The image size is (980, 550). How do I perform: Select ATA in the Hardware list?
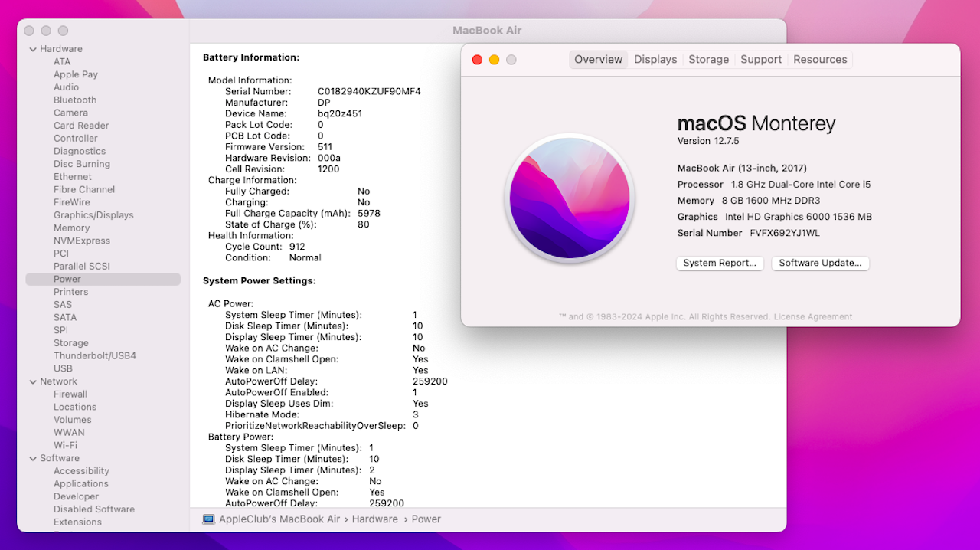tap(62, 62)
